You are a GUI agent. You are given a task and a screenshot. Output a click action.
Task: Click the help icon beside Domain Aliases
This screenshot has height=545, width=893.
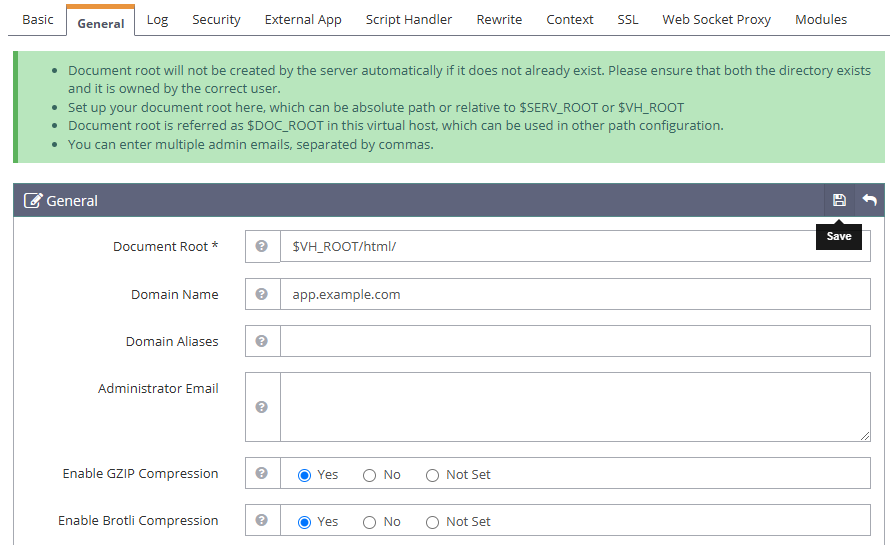coord(262,341)
